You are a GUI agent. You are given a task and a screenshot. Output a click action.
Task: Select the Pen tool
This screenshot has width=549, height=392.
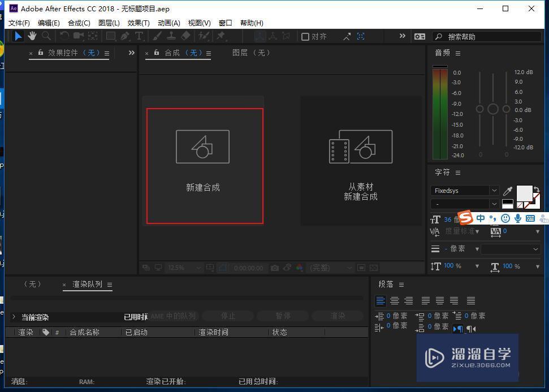point(125,36)
